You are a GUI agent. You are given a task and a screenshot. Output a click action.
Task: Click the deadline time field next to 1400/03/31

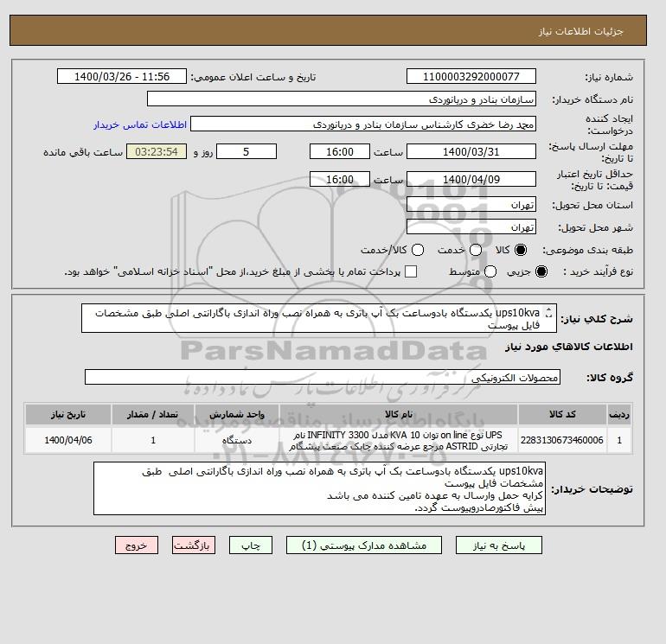(x=340, y=151)
